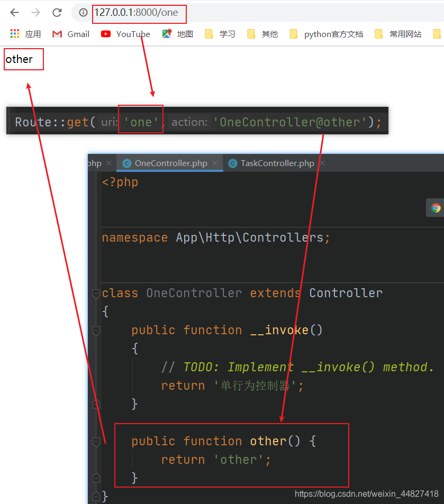Close the OneController.php tab
Viewport: 444px width, 504px height.
[x=215, y=163]
